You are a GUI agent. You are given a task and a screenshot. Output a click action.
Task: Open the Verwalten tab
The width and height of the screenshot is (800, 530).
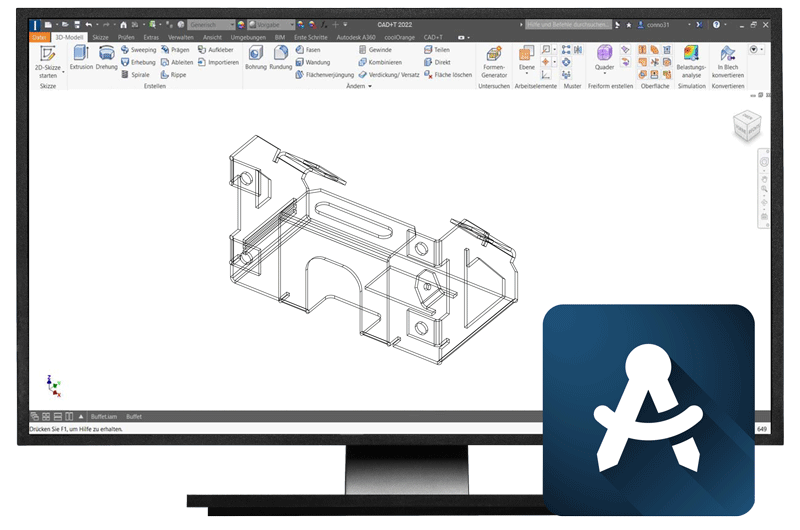coord(181,37)
